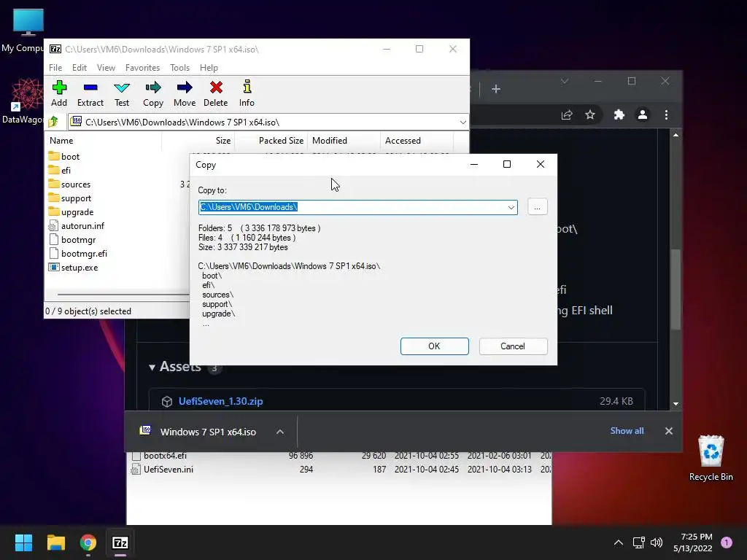Open the Windows Start menu
The image size is (747, 560).
tap(23, 542)
